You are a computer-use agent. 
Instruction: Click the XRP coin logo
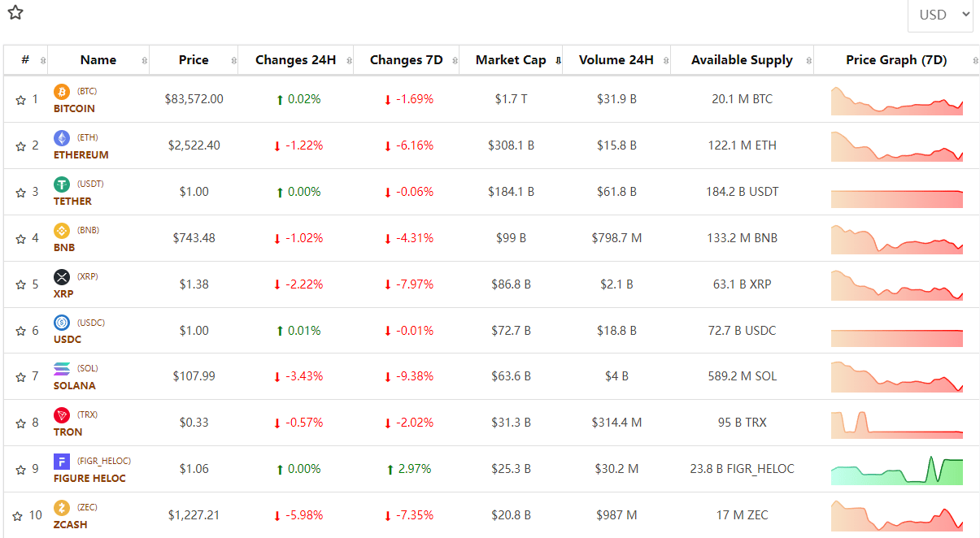click(x=62, y=277)
